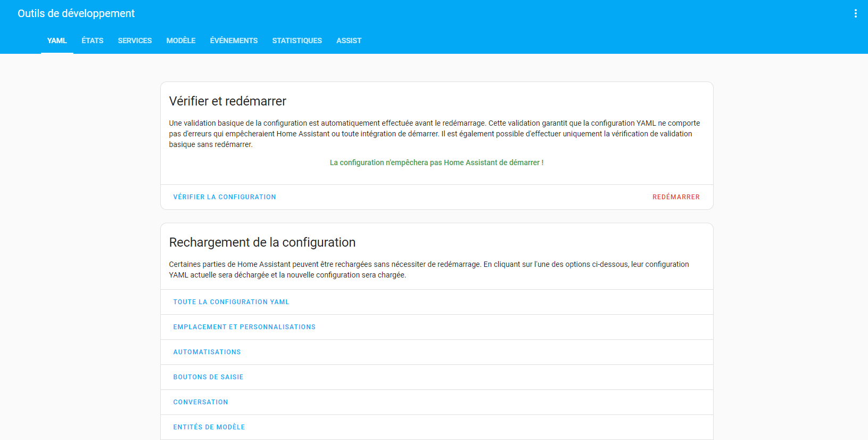Reload ENTITÉS DE MODÈLE
The width and height of the screenshot is (868, 440).
coord(209,427)
